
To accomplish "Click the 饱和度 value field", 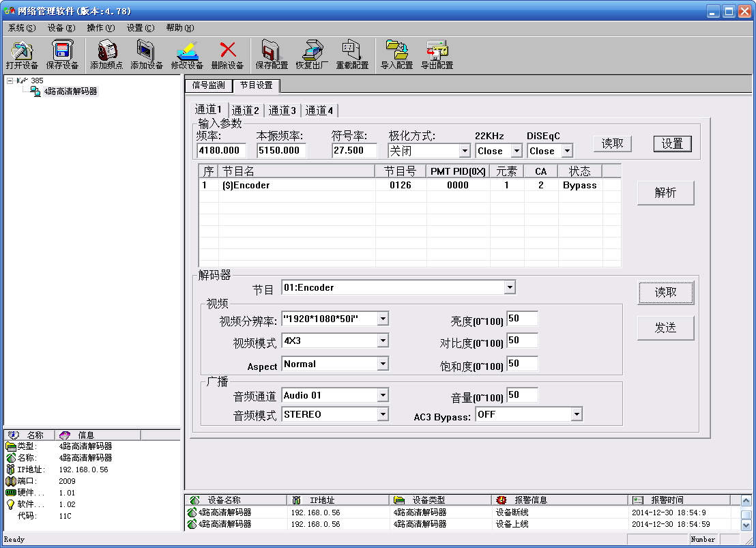I will (522, 364).
